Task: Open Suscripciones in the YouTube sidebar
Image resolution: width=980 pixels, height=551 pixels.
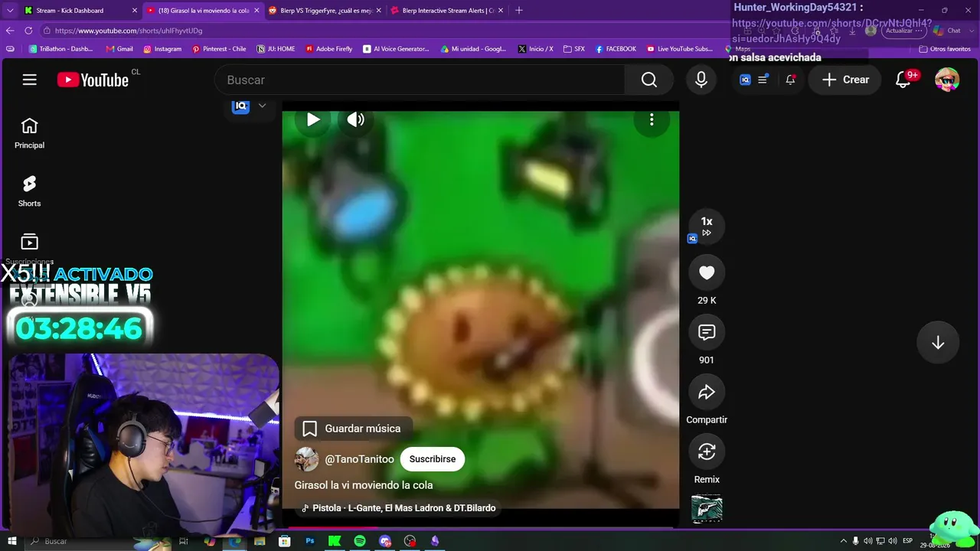Action: click(x=29, y=249)
